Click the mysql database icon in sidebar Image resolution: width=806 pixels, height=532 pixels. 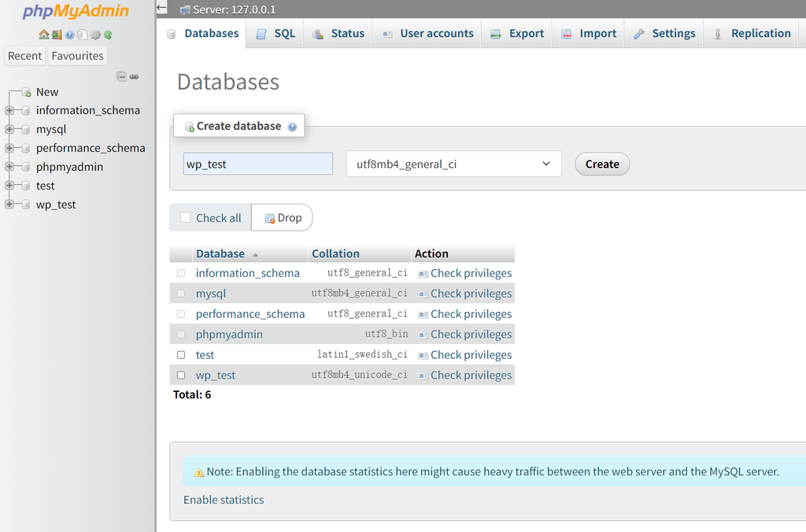point(26,130)
